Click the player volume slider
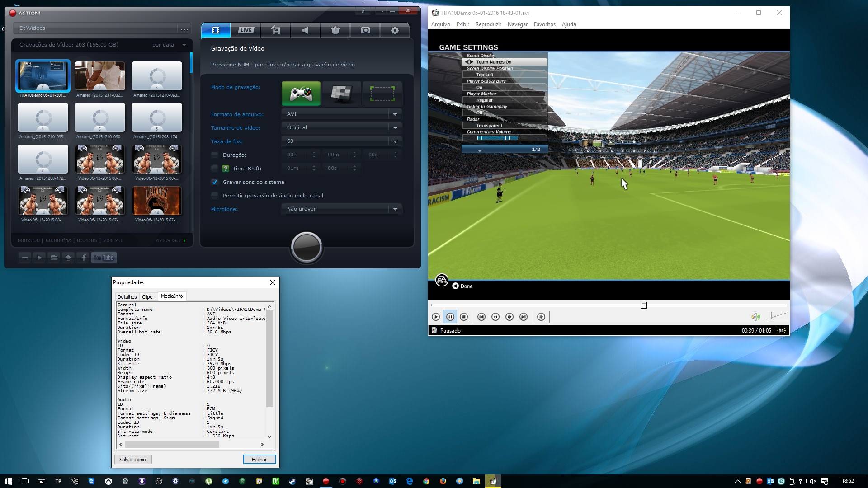Image resolution: width=868 pixels, height=488 pixels. tap(777, 316)
